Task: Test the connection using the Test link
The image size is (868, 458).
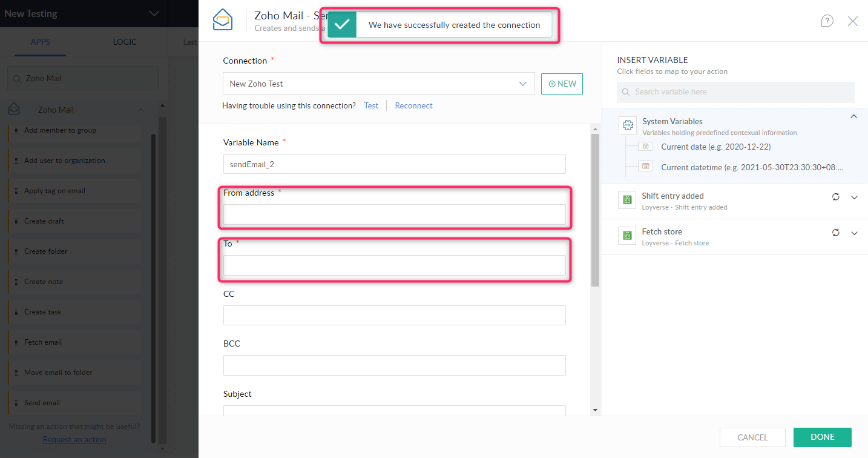Action: 371,105
